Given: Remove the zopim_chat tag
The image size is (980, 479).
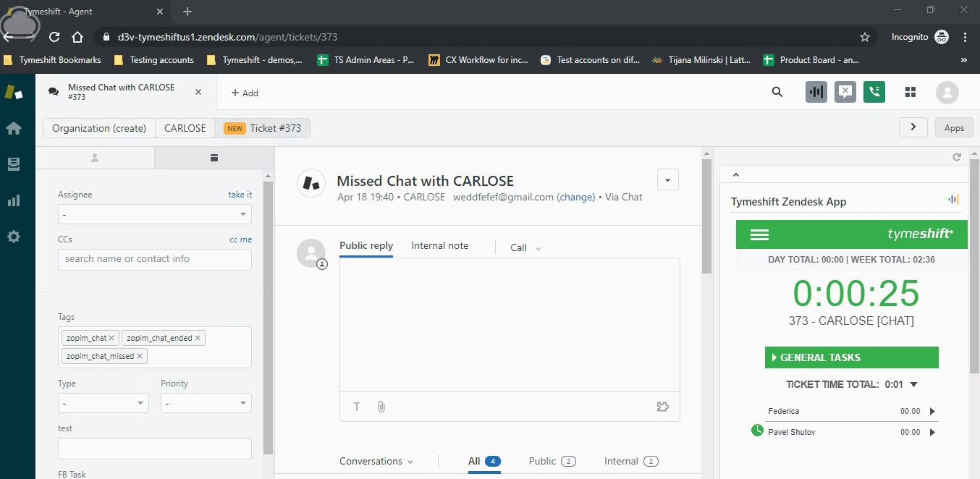Looking at the screenshot, I should click(111, 338).
